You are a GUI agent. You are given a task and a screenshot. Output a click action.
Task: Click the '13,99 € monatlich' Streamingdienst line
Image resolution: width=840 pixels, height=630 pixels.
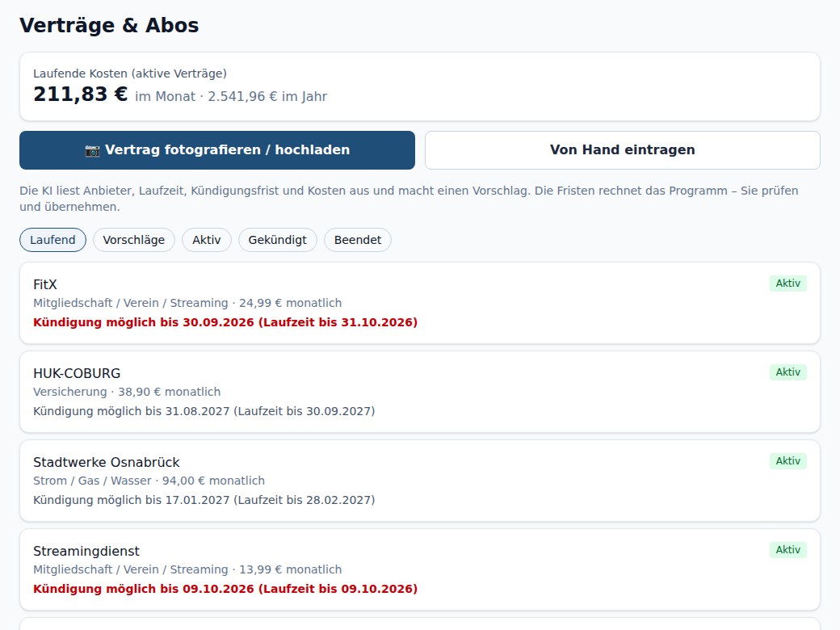click(187, 570)
